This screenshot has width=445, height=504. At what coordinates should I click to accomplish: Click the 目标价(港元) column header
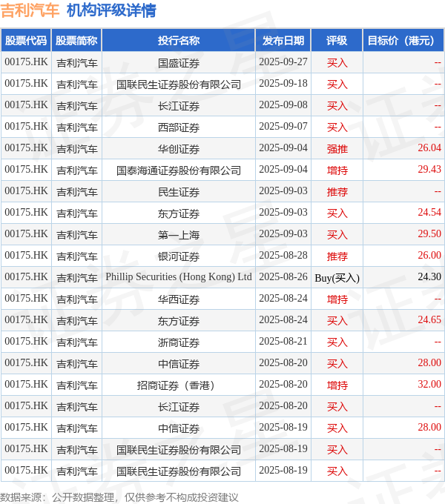403,41
